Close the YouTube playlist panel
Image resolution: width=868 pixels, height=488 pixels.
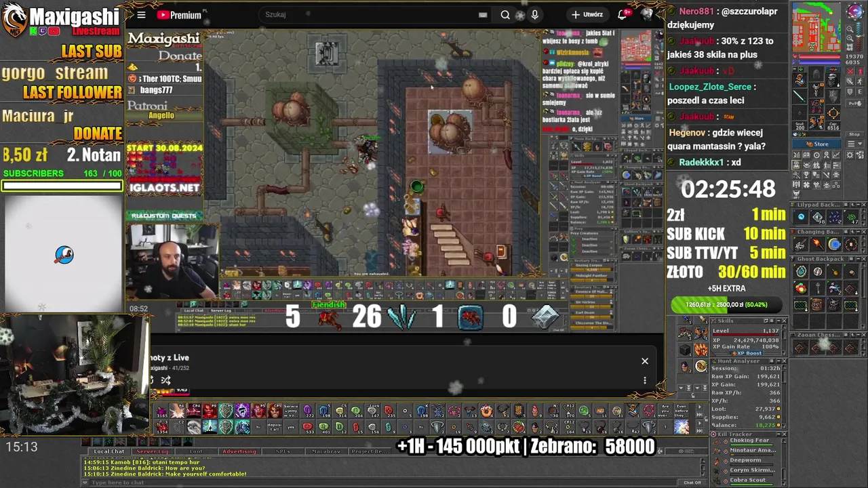coord(645,361)
